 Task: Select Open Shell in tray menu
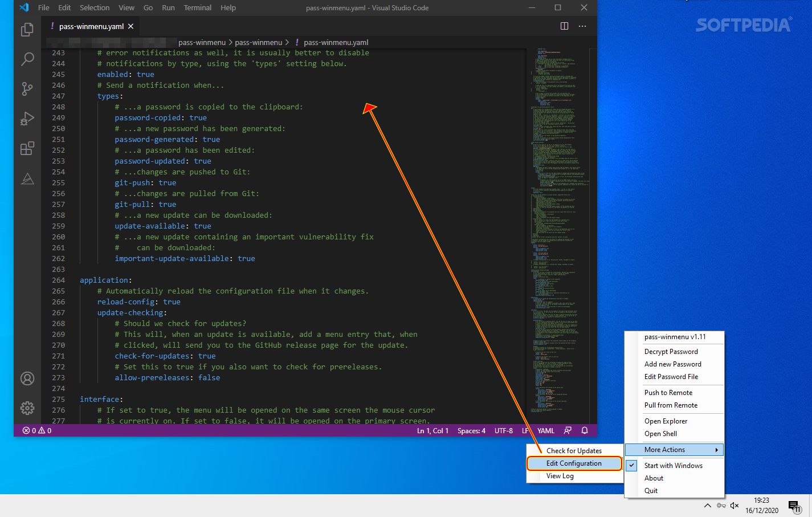(675, 434)
